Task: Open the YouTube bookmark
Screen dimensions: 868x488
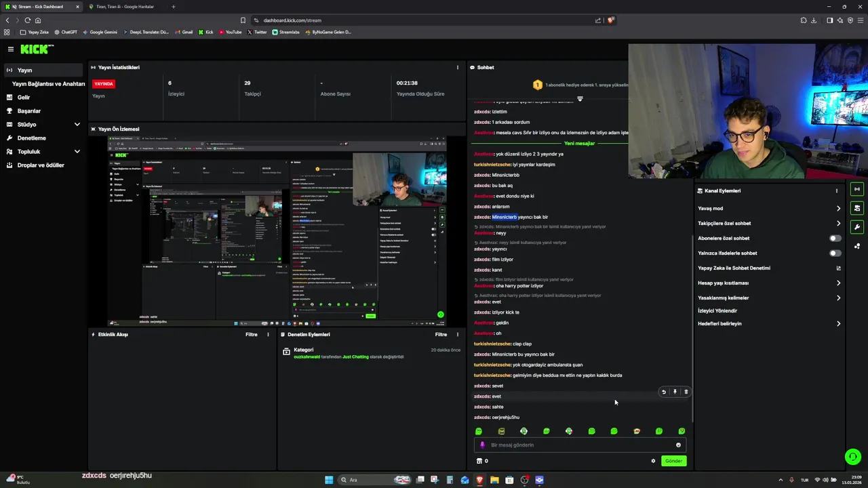Action: (230, 32)
